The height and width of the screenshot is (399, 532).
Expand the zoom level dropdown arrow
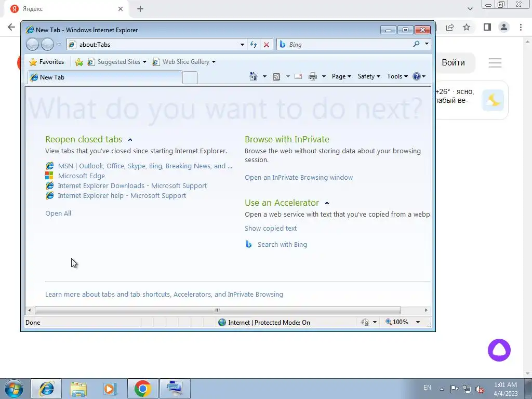click(418, 322)
